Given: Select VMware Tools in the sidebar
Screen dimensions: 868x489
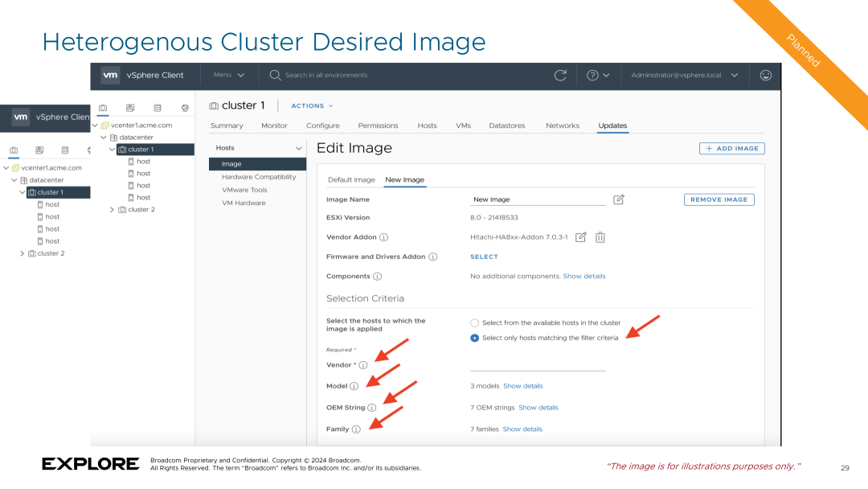Looking at the screenshot, I should pyautogui.click(x=244, y=190).
